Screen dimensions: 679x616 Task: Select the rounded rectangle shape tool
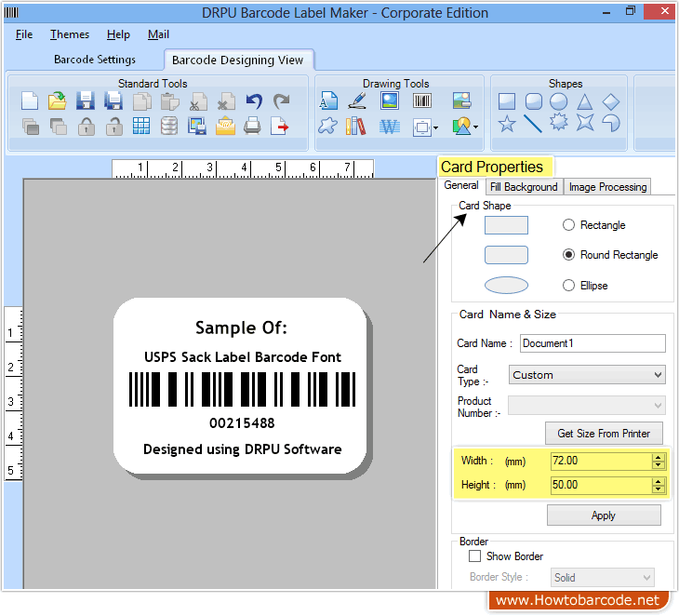pos(534,101)
